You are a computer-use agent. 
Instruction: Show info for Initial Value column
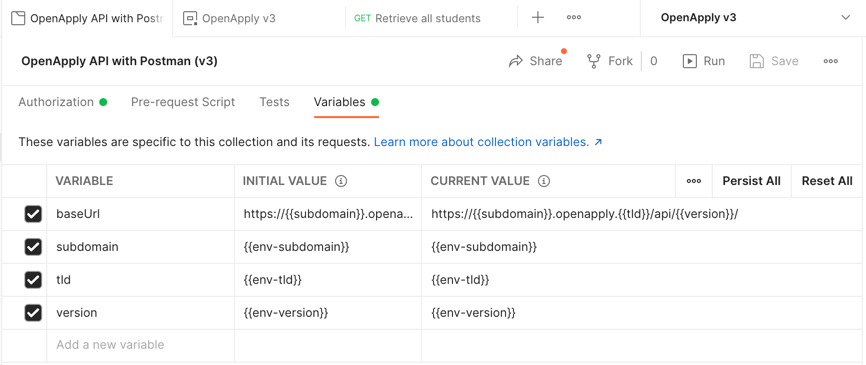pyautogui.click(x=341, y=181)
